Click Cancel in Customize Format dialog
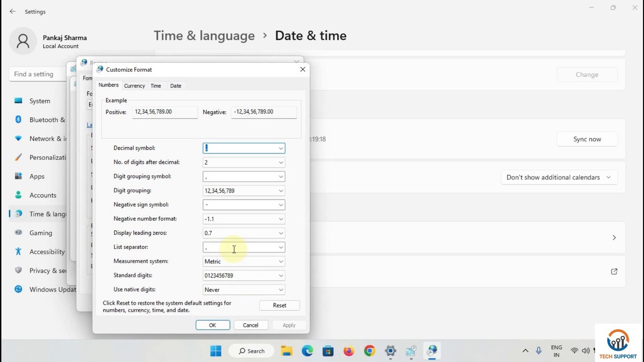 coord(251,325)
